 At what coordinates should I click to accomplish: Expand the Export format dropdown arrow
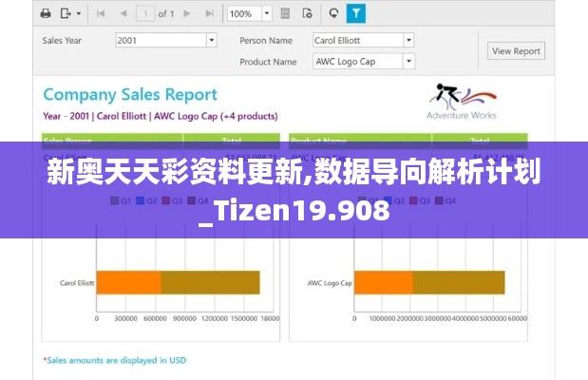pyautogui.click(x=79, y=14)
